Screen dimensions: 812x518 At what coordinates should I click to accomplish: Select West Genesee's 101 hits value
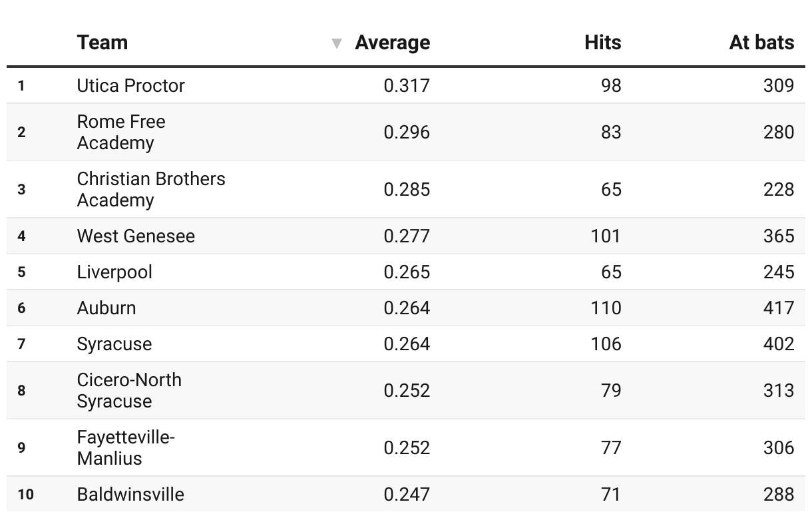click(x=606, y=236)
